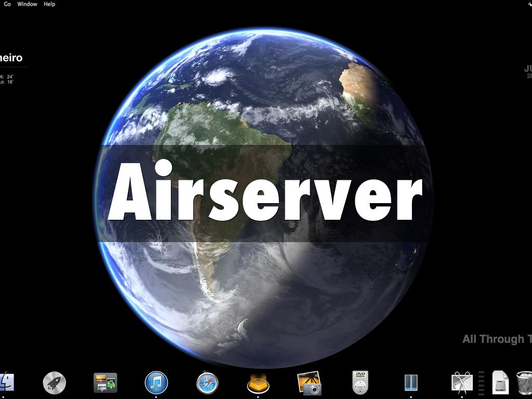Click the city name weather widget
This screenshot has width=532, height=399.
[x=11, y=58]
